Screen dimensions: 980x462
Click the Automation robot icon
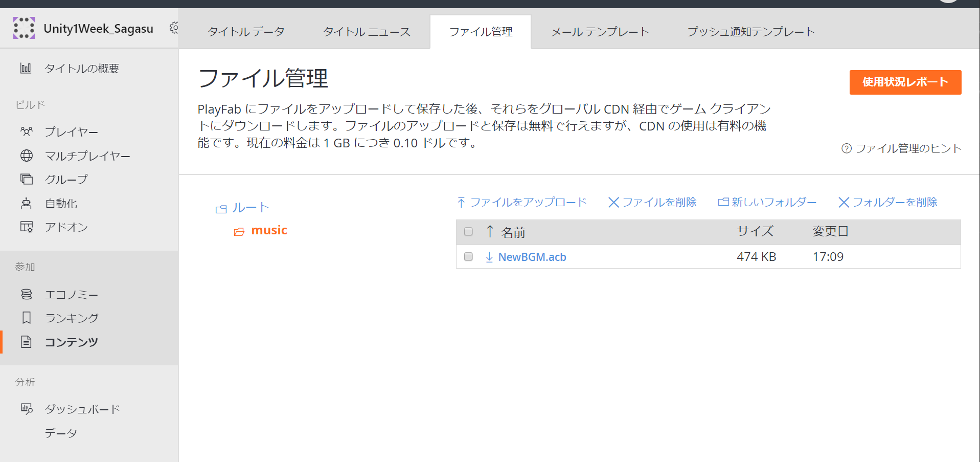pos(26,203)
